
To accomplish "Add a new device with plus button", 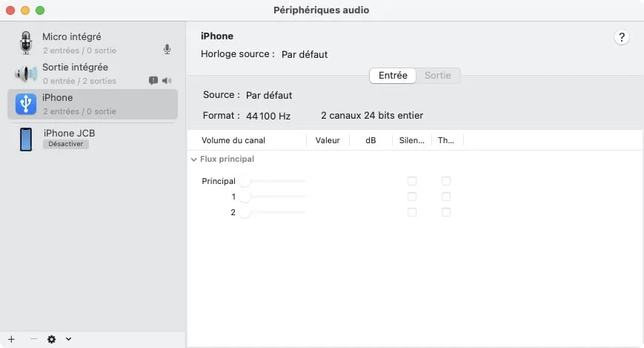I will [x=12, y=339].
